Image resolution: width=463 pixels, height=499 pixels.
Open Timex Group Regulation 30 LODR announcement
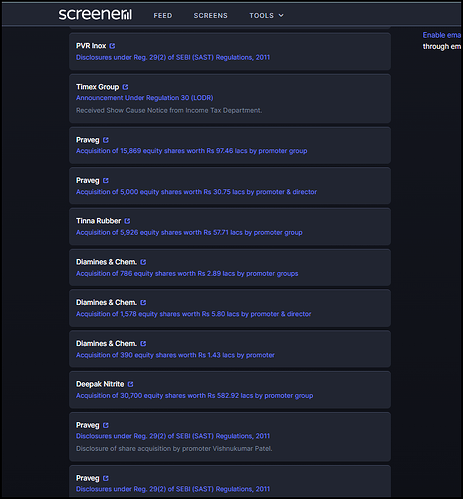tap(145, 98)
